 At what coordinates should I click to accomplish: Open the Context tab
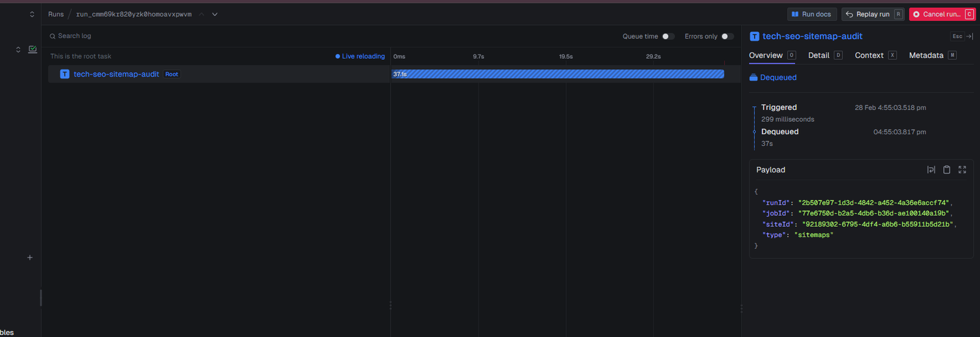pos(869,55)
